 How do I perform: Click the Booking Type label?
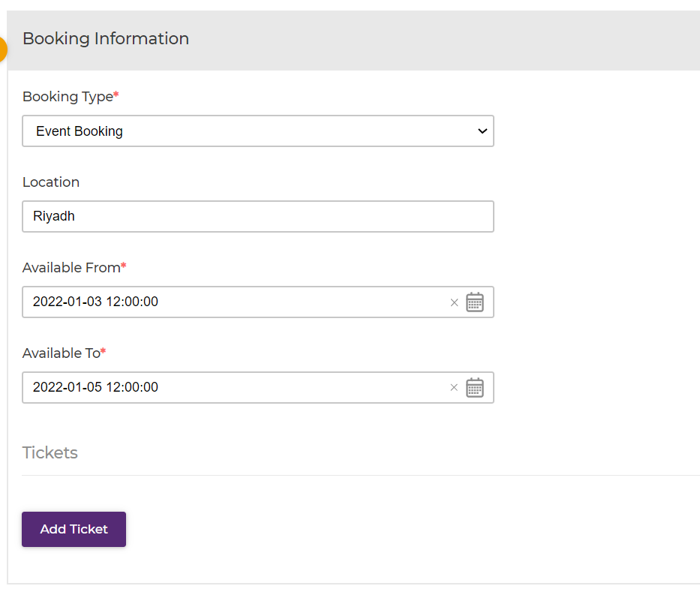pyautogui.click(x=68, y=97)
